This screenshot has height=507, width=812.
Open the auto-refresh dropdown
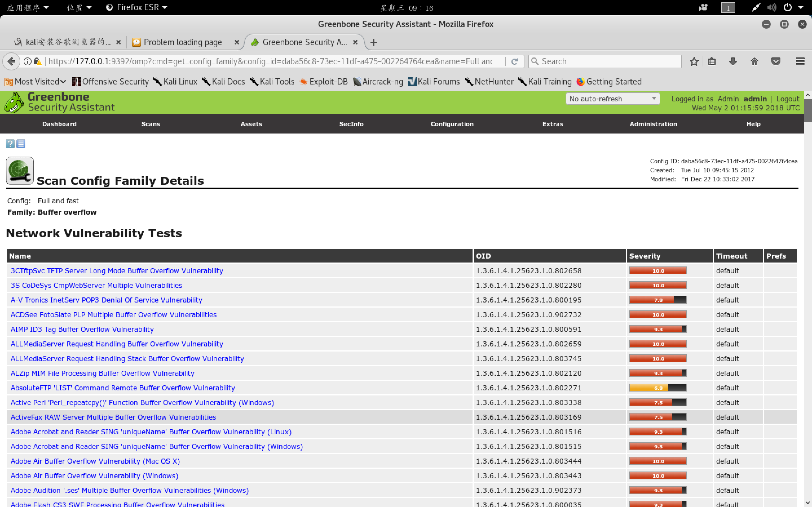[x=612, y=99]
